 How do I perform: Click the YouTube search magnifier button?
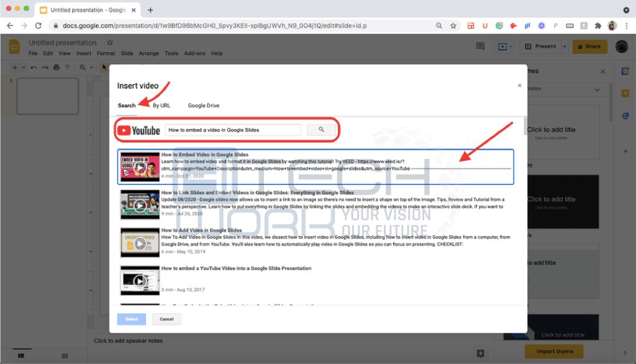(321, 129)
